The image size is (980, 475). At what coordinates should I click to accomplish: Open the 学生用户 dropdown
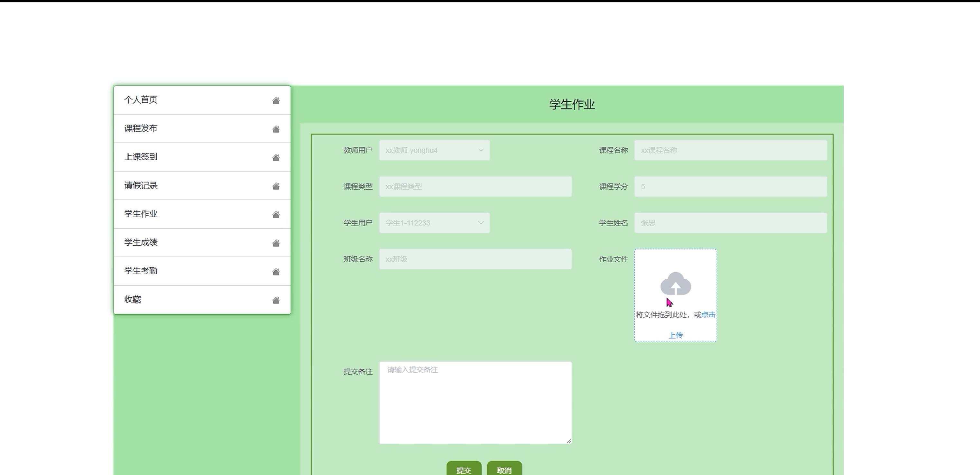pos(434,223)
